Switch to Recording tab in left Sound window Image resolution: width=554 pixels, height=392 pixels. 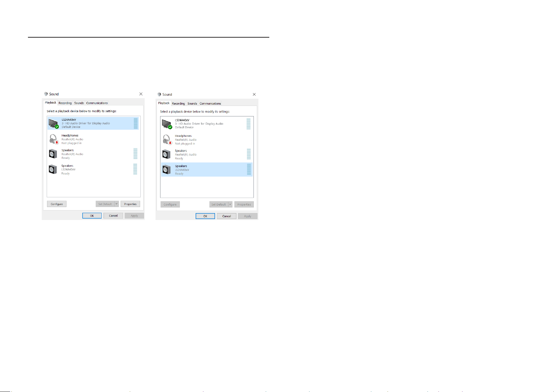point(65,103)
